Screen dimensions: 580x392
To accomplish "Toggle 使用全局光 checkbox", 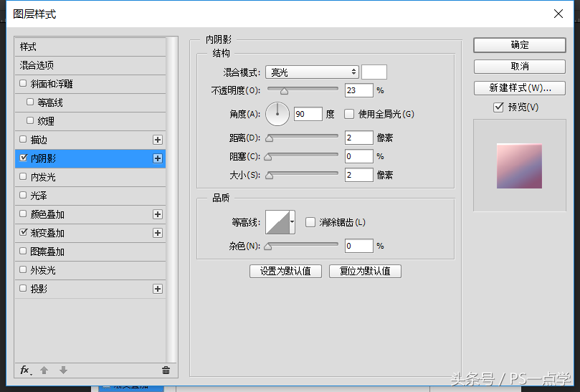I will 349,114.
